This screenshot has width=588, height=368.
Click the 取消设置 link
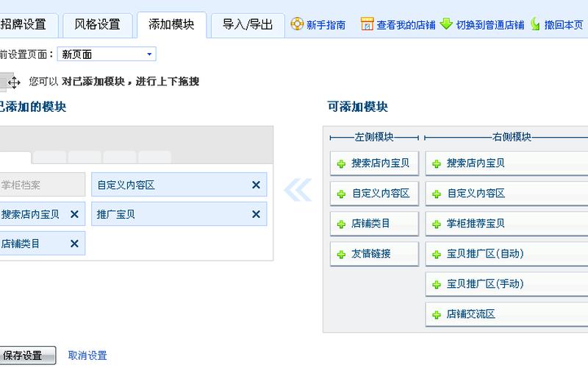tap(87, 355)
